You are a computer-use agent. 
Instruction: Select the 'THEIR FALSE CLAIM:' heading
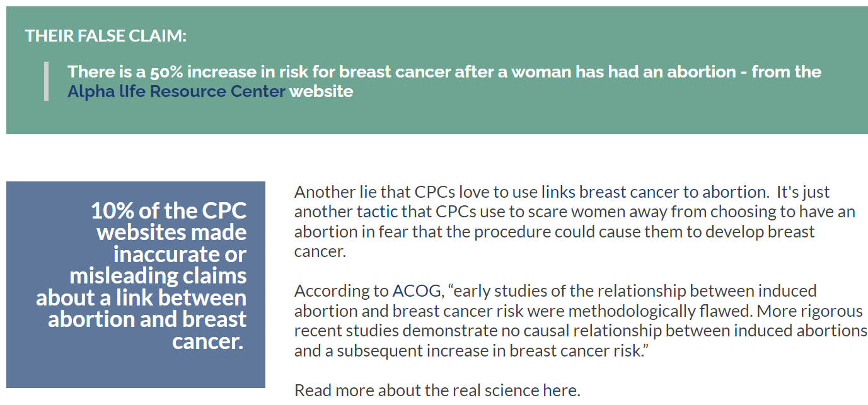[x=106, y=36]
